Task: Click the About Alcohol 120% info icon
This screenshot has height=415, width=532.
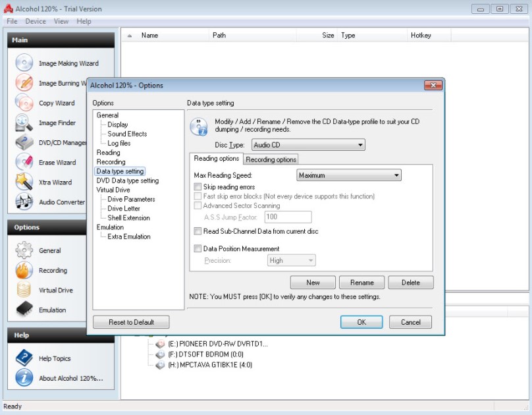Action: tap(24, 378)
